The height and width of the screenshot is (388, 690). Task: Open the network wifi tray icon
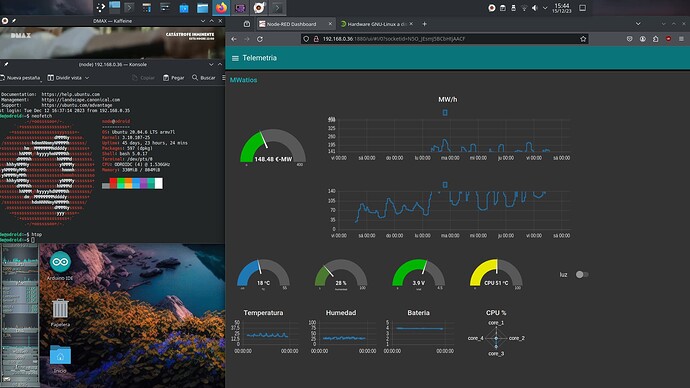524,8
